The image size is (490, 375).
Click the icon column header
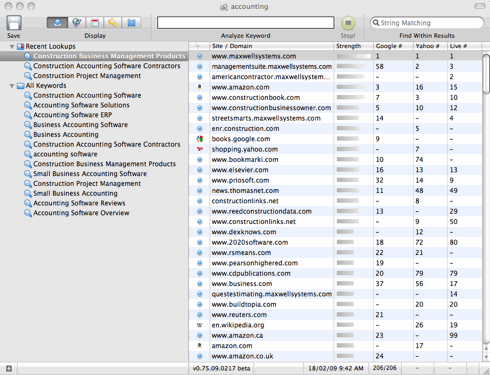(199, 46)
